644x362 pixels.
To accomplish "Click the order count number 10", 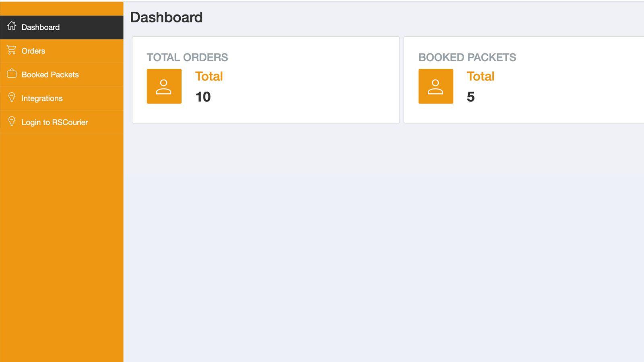I will pos(203,97).
